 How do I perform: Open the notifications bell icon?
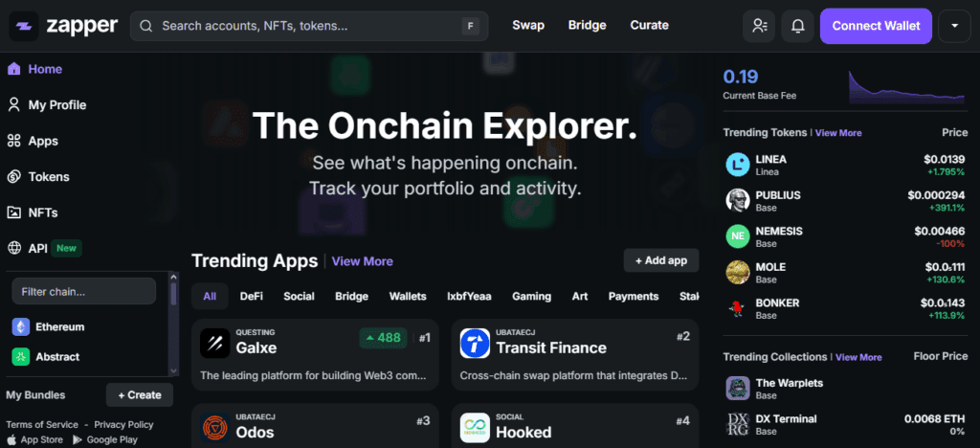[797, 26]
